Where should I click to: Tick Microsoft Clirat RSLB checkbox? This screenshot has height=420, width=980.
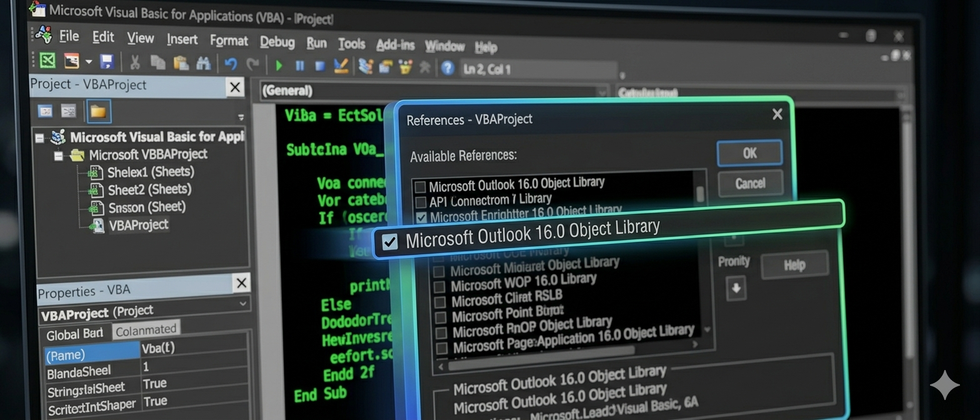[440, 302]
